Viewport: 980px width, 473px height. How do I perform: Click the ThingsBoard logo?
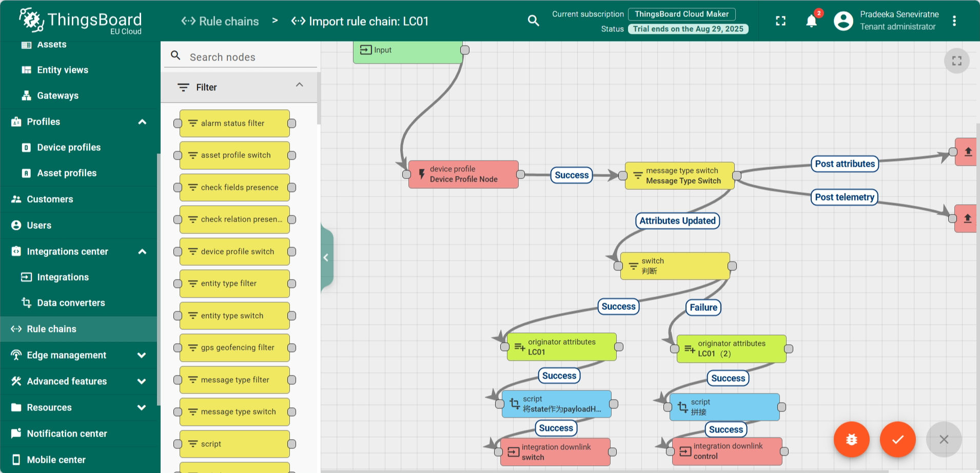point(80,21)
